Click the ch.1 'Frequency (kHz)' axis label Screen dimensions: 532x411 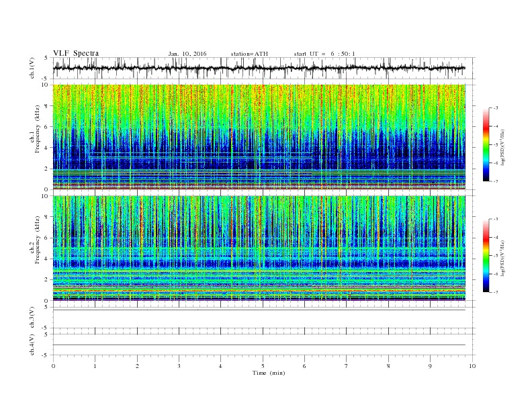(38, 129)
